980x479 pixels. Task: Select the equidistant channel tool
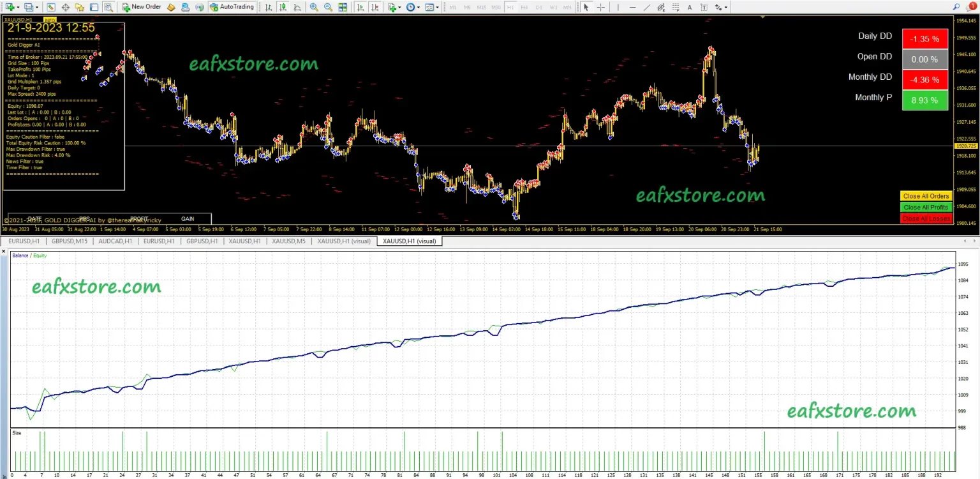click(661, 7)
